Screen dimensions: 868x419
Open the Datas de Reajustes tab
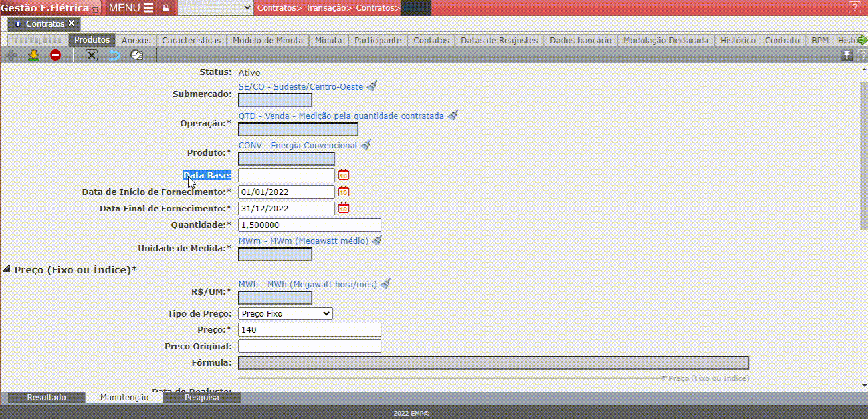(x=499, y=40)
